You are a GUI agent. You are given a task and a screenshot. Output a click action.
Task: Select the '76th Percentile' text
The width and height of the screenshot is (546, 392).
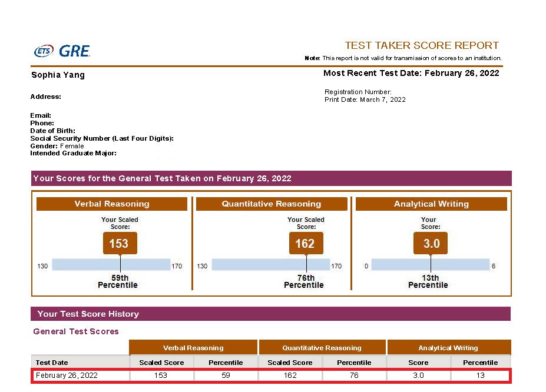click(x=304, y=281)
